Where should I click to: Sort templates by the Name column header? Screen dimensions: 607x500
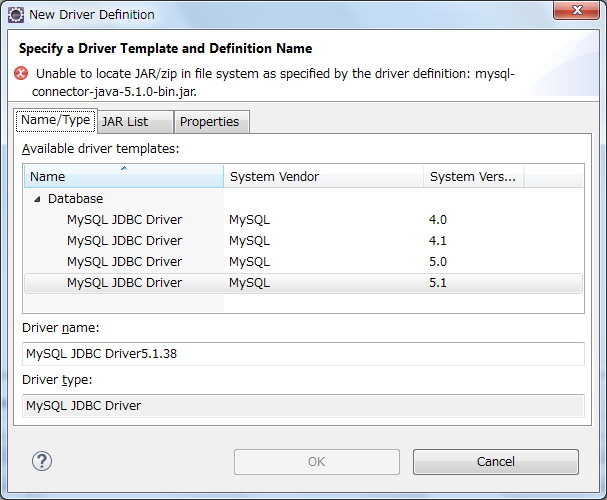[x=124, y=176]
